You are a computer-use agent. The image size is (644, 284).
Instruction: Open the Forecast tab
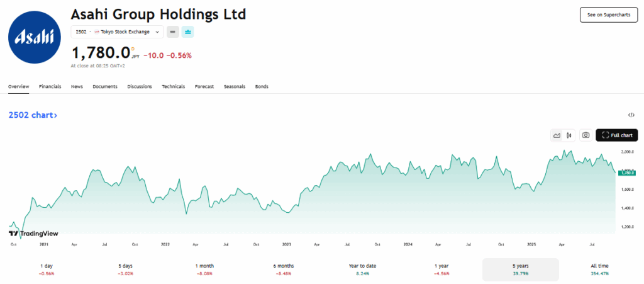click(204, 87)
